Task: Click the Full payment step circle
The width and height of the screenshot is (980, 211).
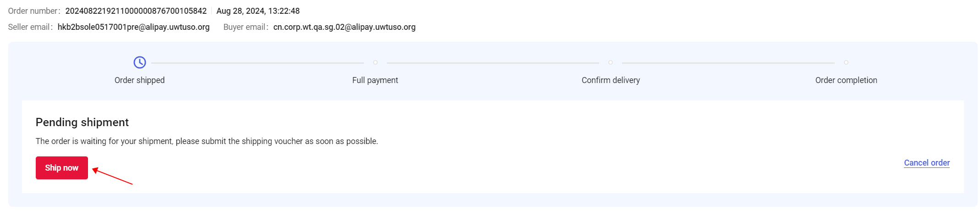Action: 375,62
